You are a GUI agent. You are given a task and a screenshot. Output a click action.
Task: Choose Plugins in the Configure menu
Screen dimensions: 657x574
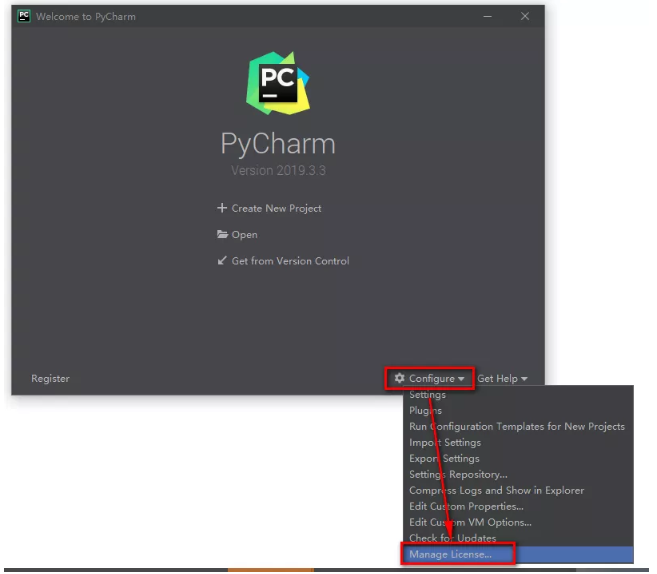[518, 411]
